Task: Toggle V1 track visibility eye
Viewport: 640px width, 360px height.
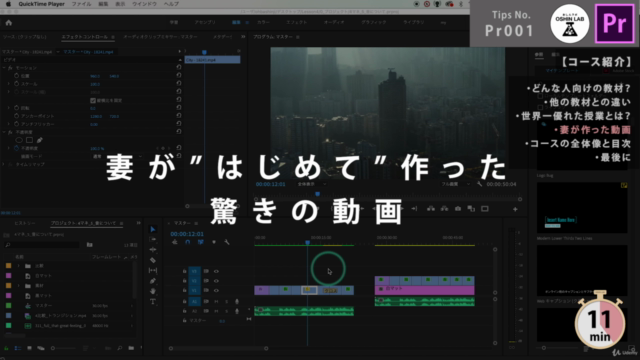Action: 216,291
